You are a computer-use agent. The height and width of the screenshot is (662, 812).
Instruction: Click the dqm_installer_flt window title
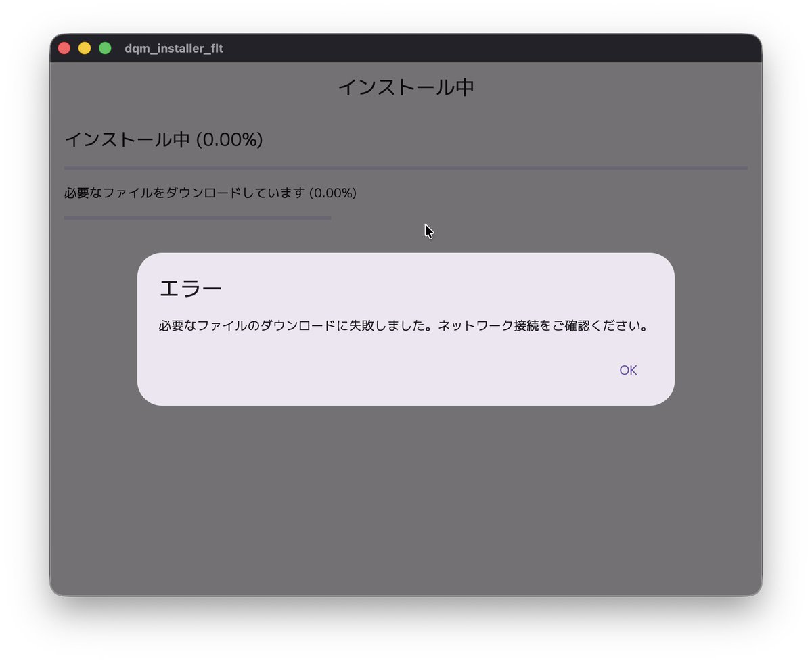point(172,49)
